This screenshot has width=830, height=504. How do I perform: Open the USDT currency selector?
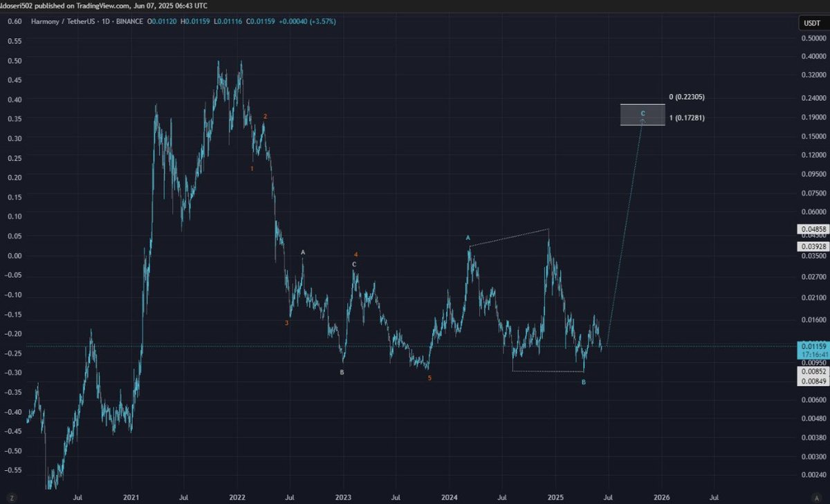click(811, 23)
